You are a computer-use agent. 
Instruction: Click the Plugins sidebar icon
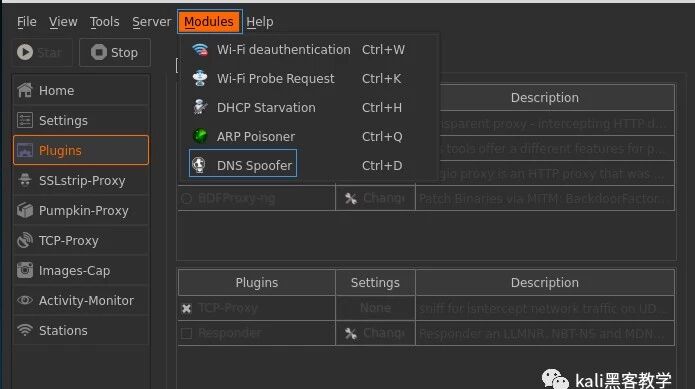pos(25,150)
